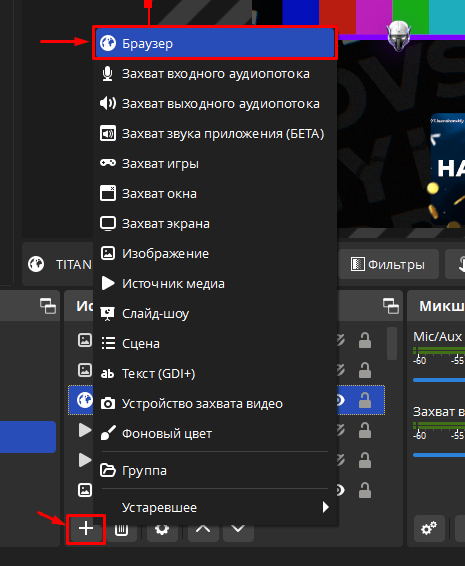The image size is (465, 566).
Task: Open source properties gear in sources toolbar
Action: click(x=162, y=530)
